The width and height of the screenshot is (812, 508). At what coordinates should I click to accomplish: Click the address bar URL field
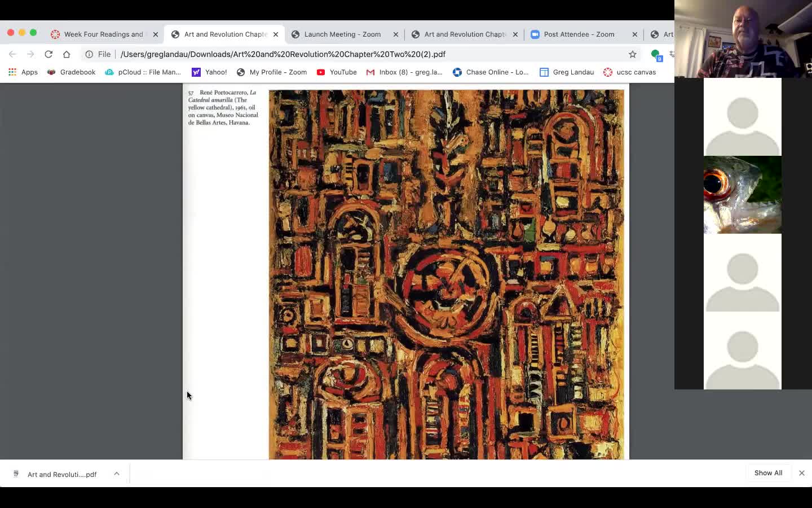click(338, 54)
